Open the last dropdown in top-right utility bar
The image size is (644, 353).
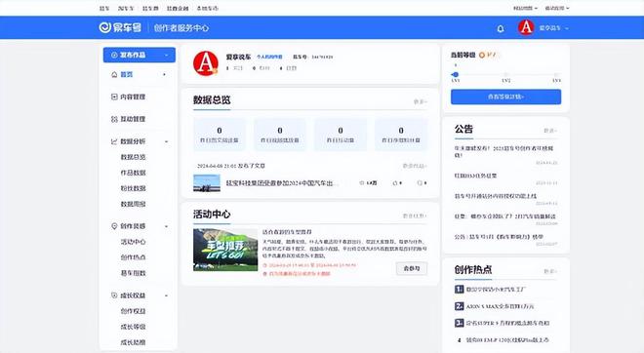click(x=557, y=8)
